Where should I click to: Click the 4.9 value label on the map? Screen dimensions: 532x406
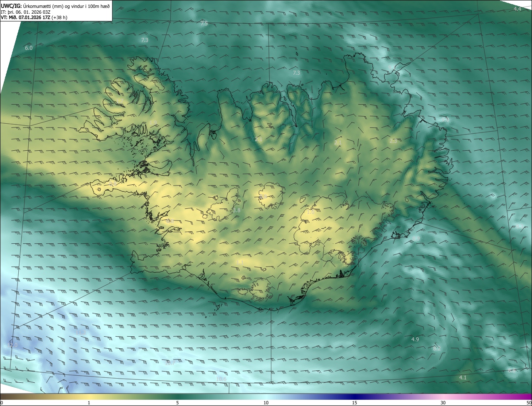tap(415, 340)
